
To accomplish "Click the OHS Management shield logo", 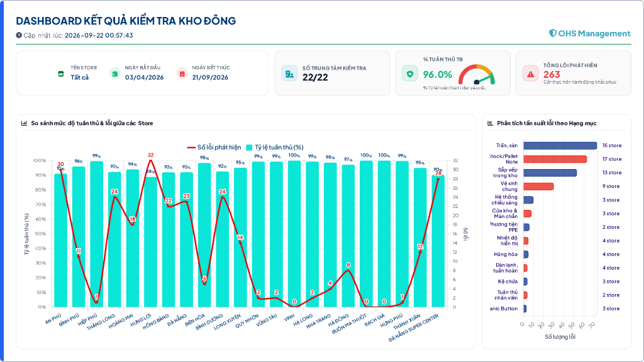I will pyautogui.click(x=553, y=33).
